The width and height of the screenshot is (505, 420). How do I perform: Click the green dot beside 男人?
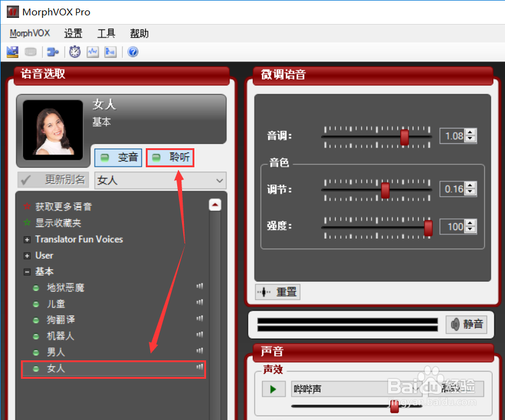pyautogui.click(x=36, y=352)
